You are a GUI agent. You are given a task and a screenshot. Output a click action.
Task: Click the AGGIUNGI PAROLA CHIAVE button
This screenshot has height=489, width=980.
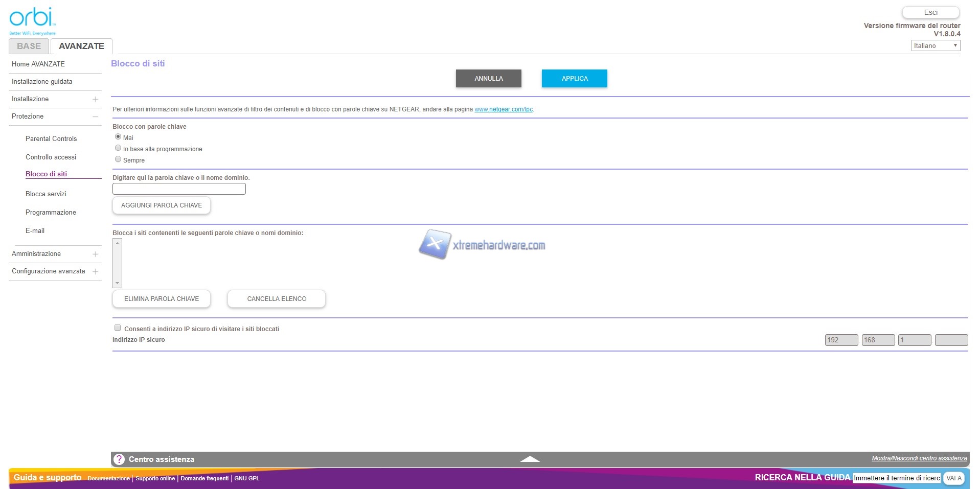pyautogui.click(x=161, y=205)
